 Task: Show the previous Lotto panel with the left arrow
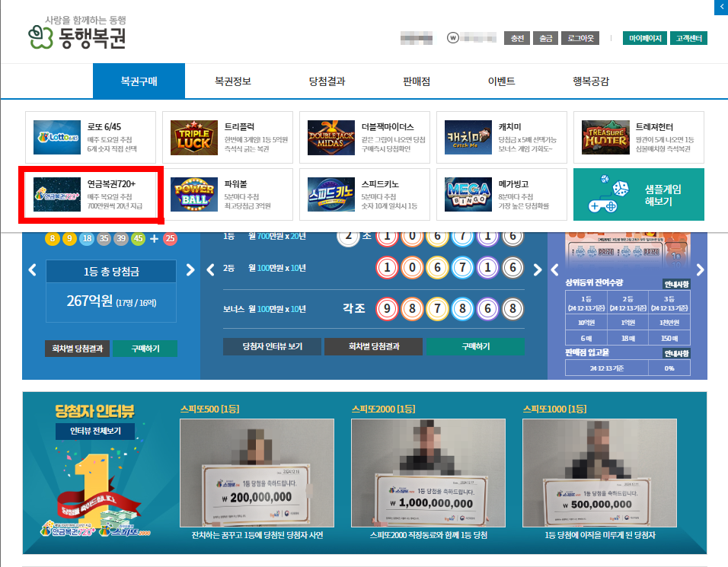[32, 269]
